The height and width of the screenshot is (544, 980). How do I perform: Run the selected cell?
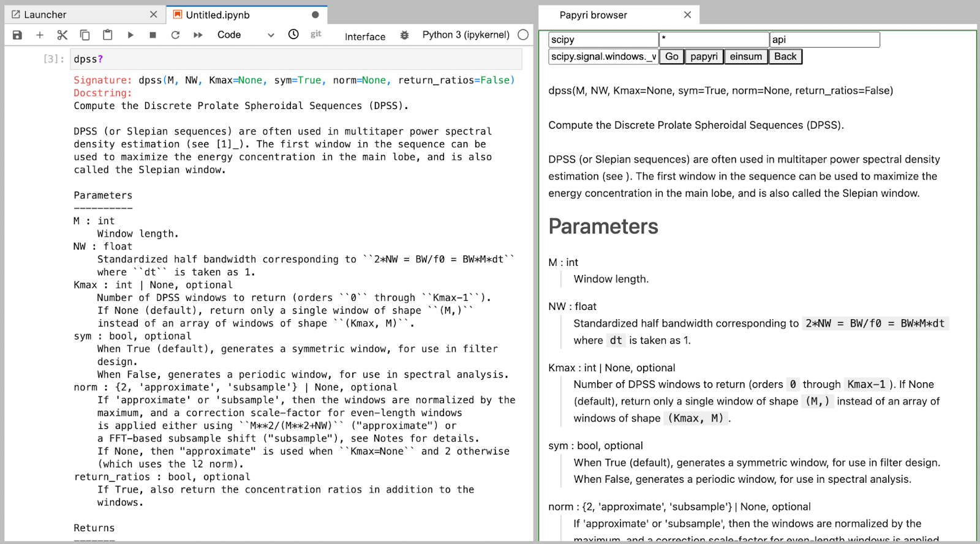[x=130, y=35]
